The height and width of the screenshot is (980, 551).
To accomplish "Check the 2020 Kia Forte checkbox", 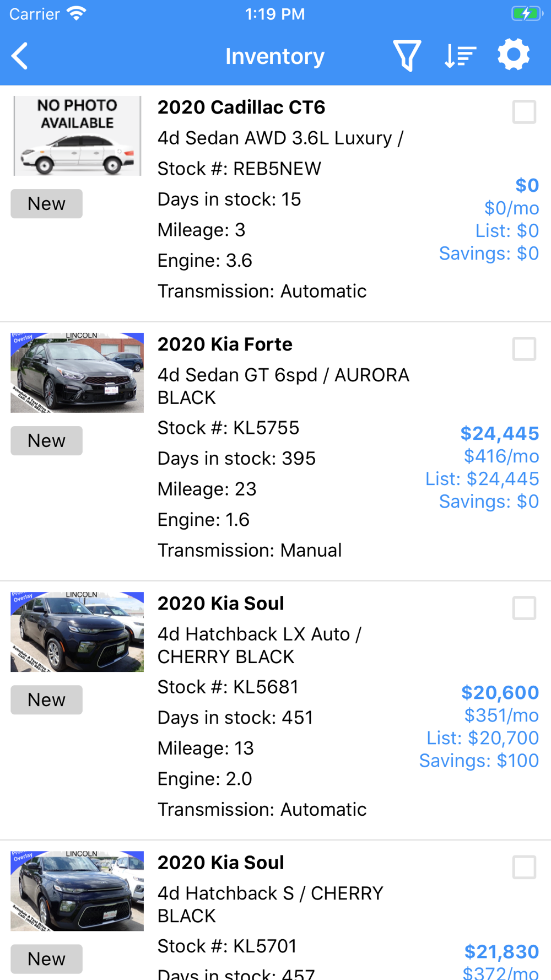I will pos(524,349).
